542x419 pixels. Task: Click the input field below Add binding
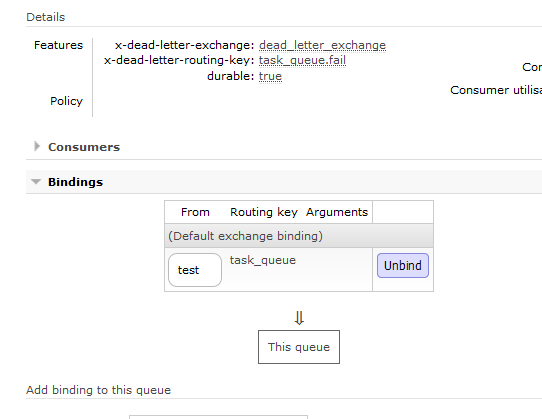218,417
